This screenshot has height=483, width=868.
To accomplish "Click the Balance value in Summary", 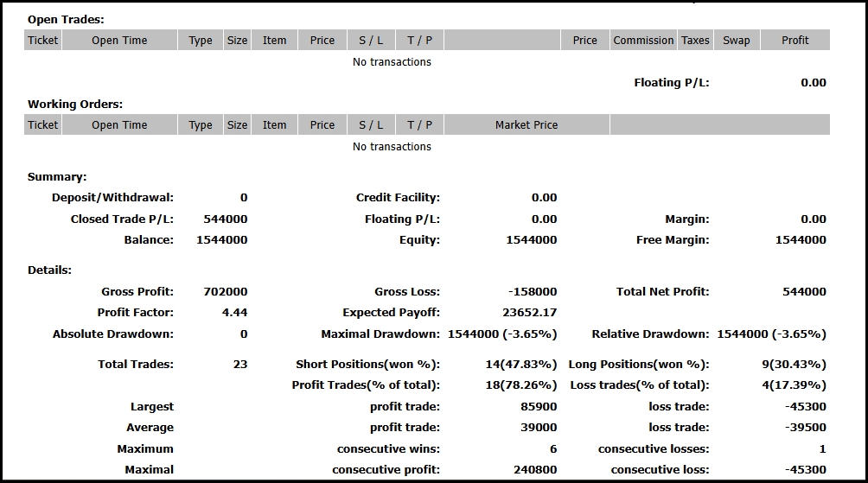I will (x=221, y=240).
